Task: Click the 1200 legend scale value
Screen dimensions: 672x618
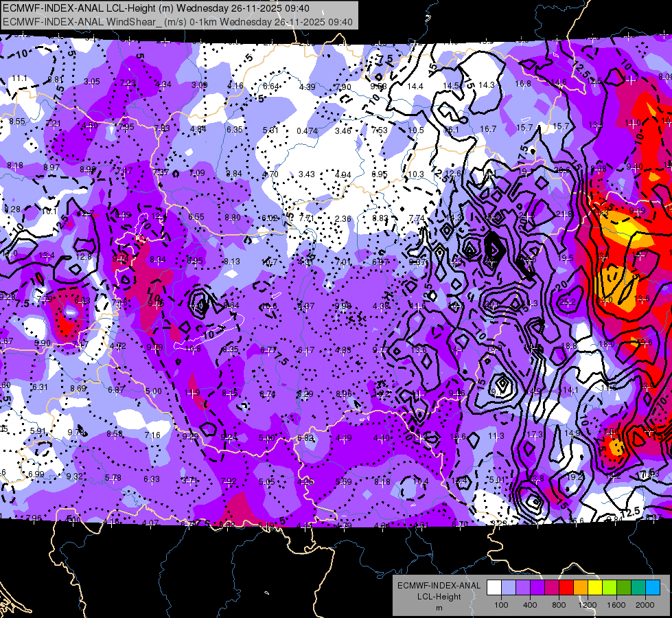Action: coord(588,605)
